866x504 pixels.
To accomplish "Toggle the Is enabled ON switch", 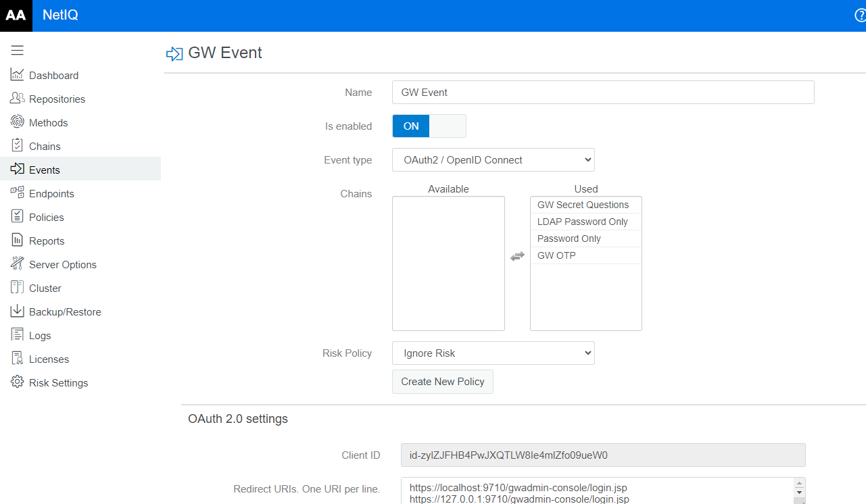I will [x=429, y=126].
